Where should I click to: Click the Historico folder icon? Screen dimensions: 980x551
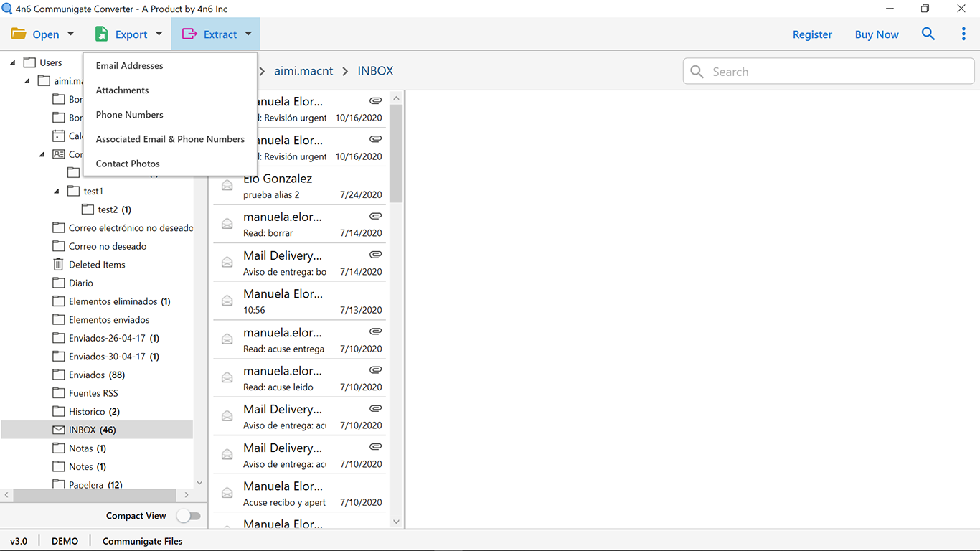(x=59, y=412)
